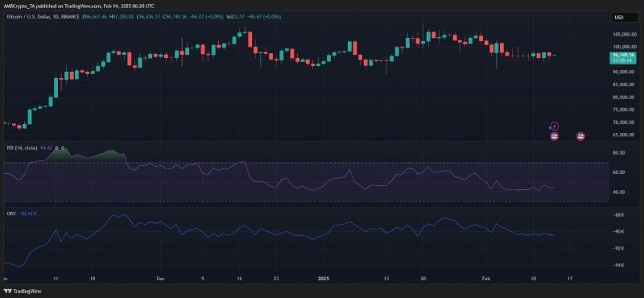Screen dimensions: 644x298
Task: Click the open value O96,661.46
Action: coord(95,17)
